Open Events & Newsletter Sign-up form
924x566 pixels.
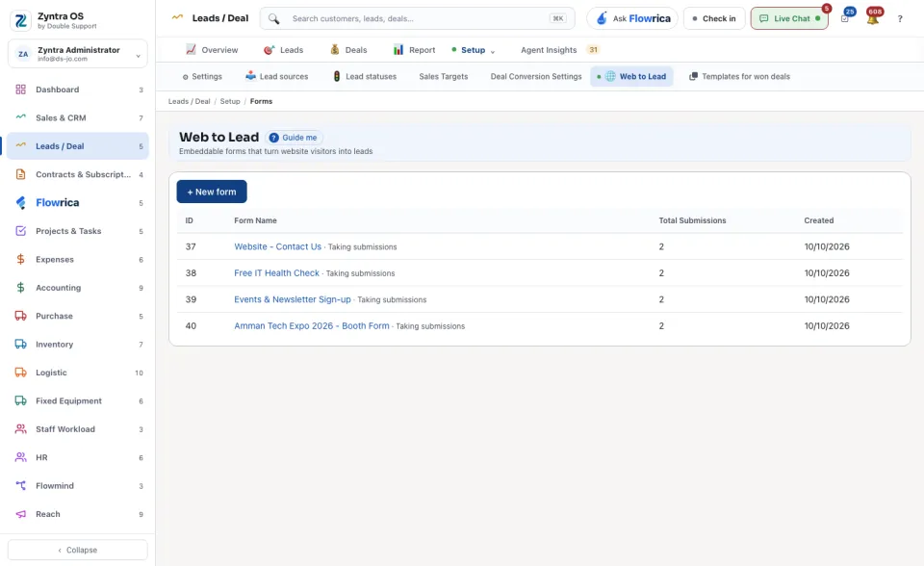293,299
